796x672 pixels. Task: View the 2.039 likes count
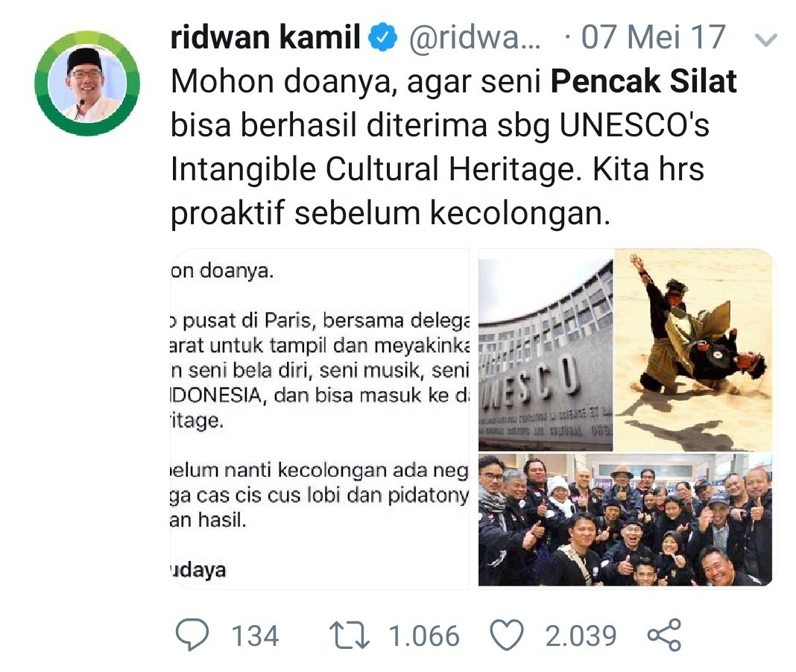(581, 635)
